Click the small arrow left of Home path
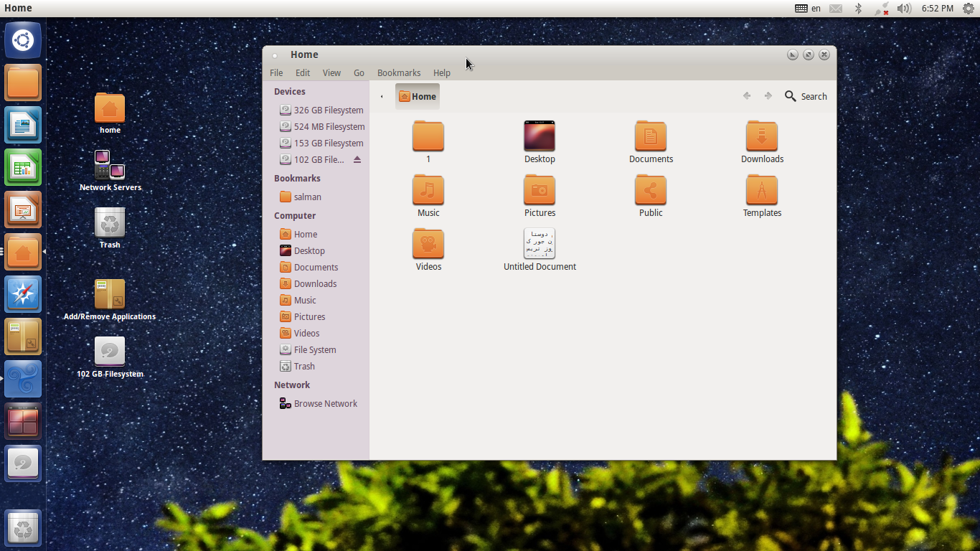The height and width of the screenshot is (551, 980). 382,96
